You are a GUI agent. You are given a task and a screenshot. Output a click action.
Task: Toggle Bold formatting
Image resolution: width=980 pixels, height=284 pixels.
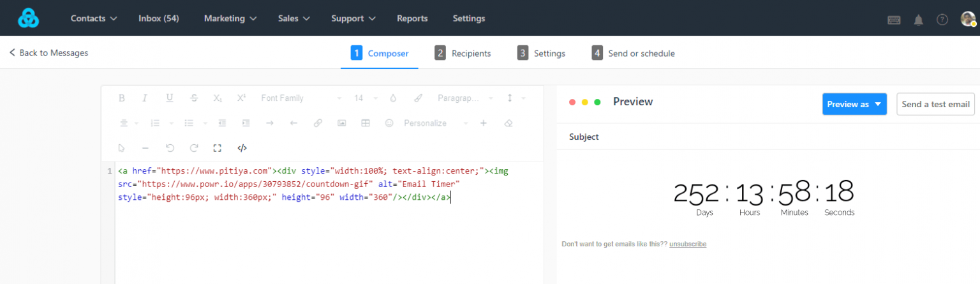pos(122,98)
